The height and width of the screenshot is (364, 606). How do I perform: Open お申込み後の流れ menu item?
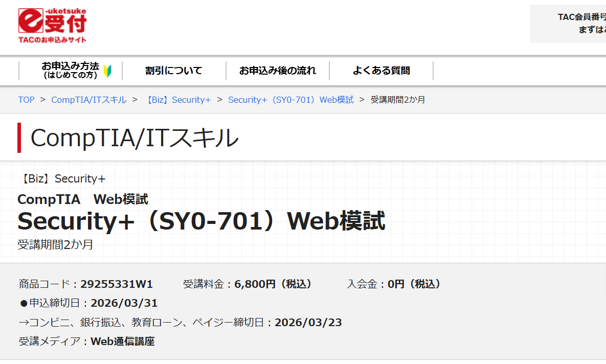(x=278, y=71)
